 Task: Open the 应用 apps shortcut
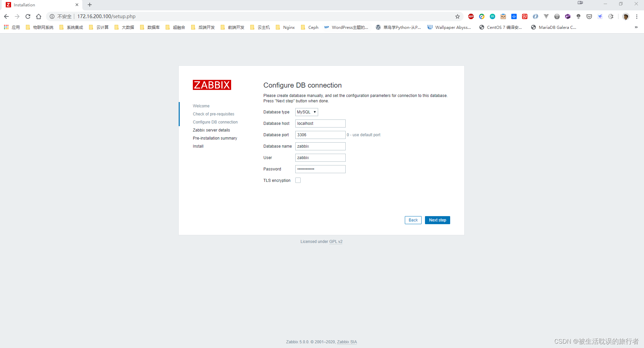12,28
